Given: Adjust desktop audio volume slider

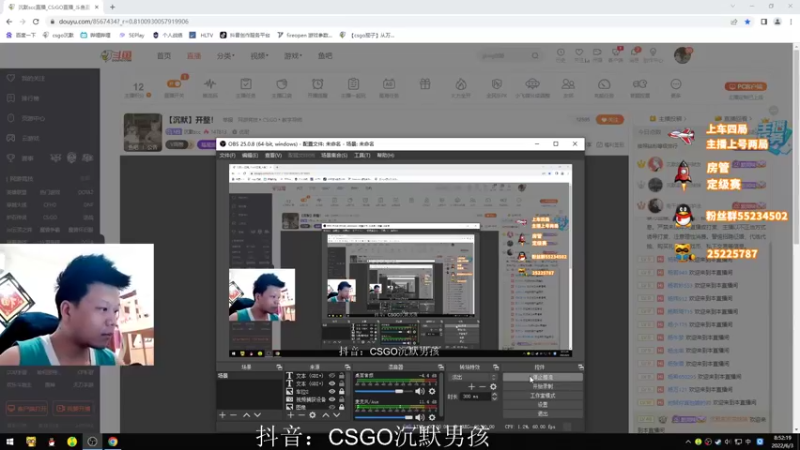Looking at the screenshot, I should pos(384,391).
